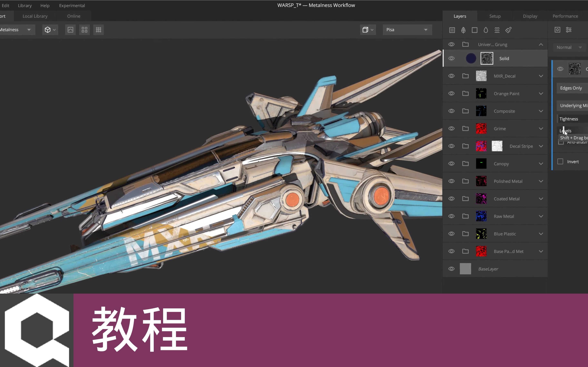Add a Paint layer with the brush icon
Image resolution: width=588 pixels, height=367 pixels.
pyautogui.click(x=508, y=30)
